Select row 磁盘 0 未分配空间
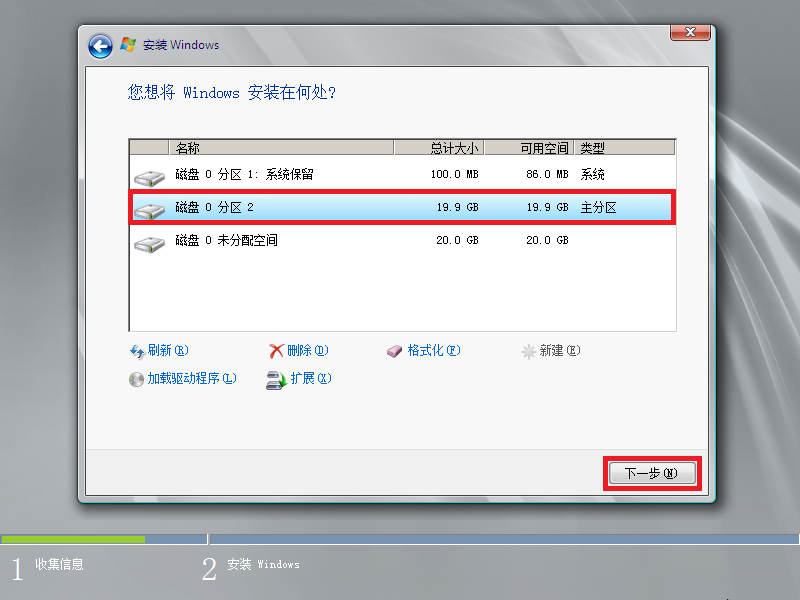The image size is (800, 600). click(x=403, y=240)
